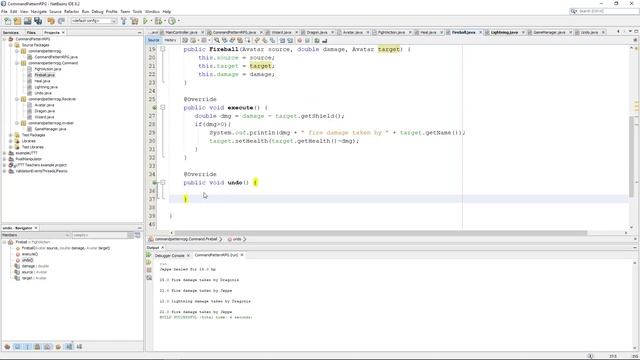The width and height of the screenshot is (640, 360).
Task: Expand the Libraries node
Action: point(11,141)
